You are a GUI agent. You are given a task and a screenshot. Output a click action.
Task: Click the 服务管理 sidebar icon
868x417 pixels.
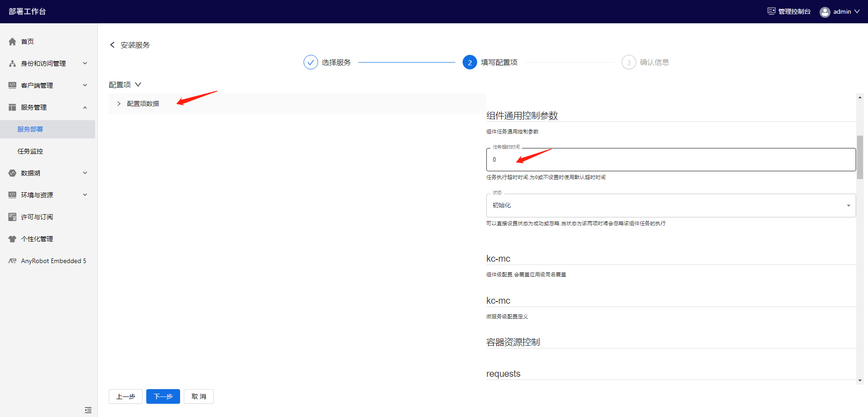(12, 107)
